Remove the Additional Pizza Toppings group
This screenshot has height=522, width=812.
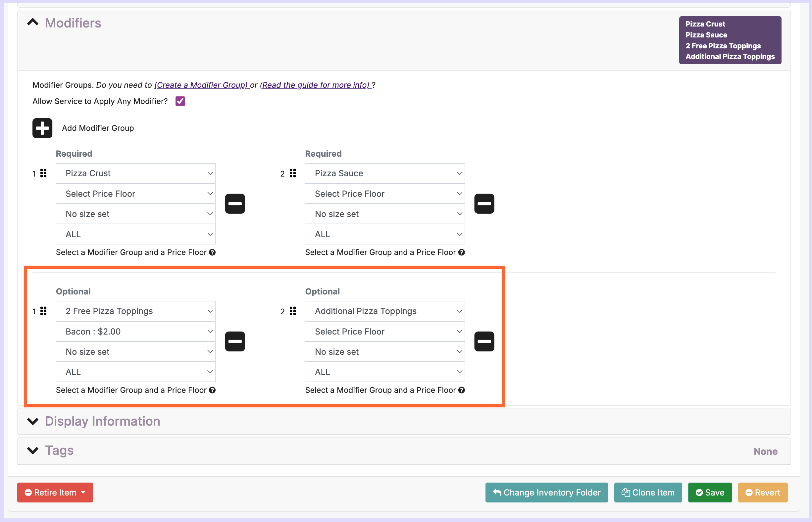(x=484, y=341)
